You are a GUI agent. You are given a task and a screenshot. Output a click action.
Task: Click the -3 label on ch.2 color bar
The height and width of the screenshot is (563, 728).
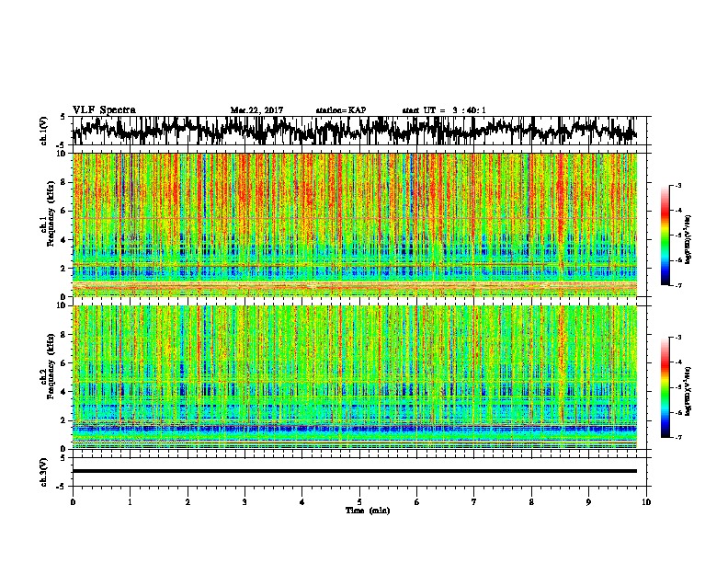(678, 338)
